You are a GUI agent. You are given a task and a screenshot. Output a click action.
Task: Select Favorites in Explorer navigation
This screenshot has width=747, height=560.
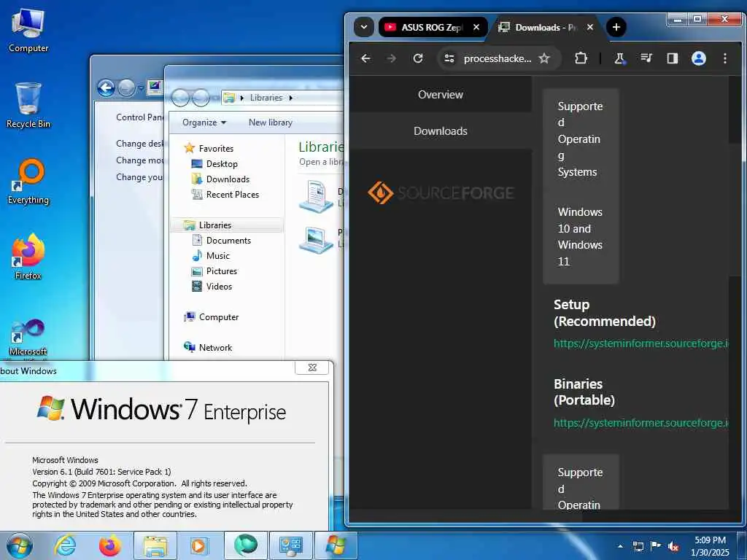216,149
